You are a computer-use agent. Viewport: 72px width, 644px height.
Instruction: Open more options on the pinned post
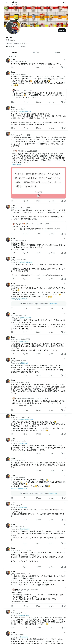(x=65, y=59)
